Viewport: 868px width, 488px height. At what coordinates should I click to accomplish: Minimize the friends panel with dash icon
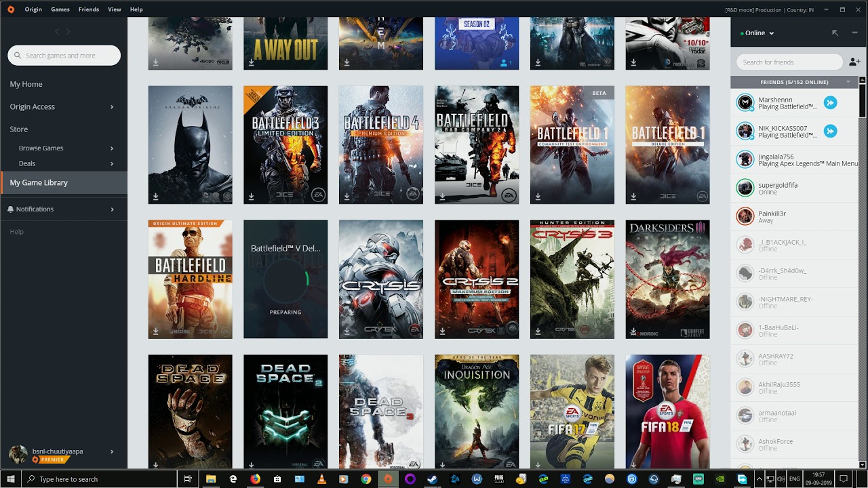point(854,33)
